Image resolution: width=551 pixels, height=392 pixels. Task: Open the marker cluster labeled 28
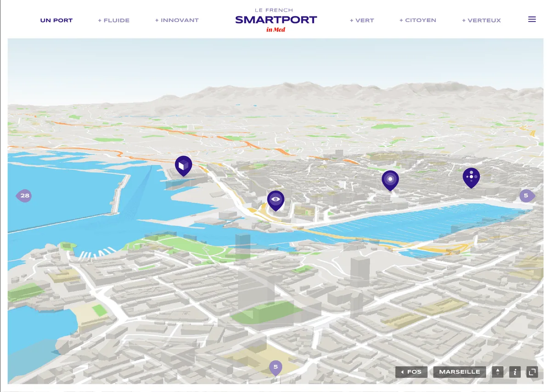[x=24, y=196]
